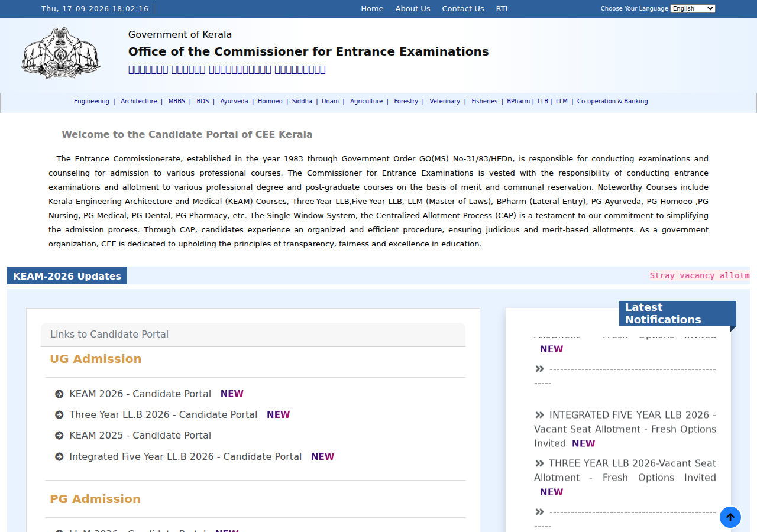The image size is (757, 532).
Task: Open Integrated Five Year LL.B 2026 - Candidate Portal
Action: pos(186,457)
